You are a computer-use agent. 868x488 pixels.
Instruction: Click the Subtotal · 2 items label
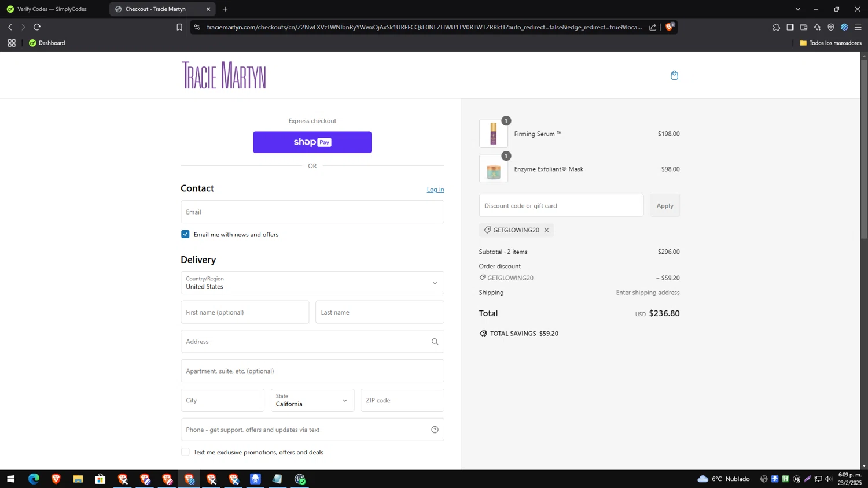coord(503,252)
